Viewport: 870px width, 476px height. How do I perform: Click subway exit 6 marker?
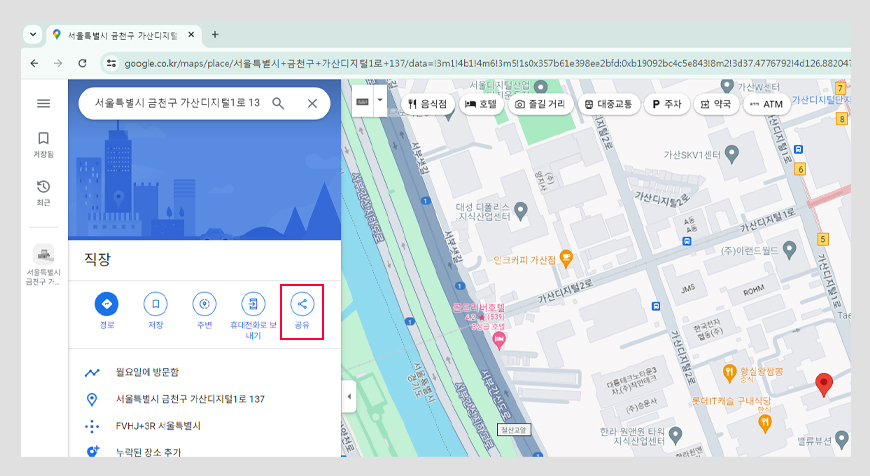pos(800,169)
